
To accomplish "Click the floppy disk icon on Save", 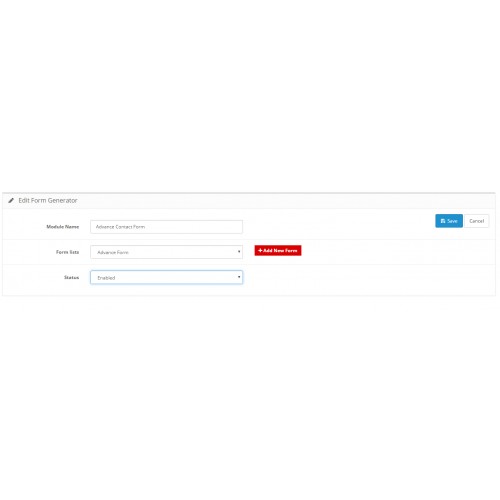I will [443, 221].
